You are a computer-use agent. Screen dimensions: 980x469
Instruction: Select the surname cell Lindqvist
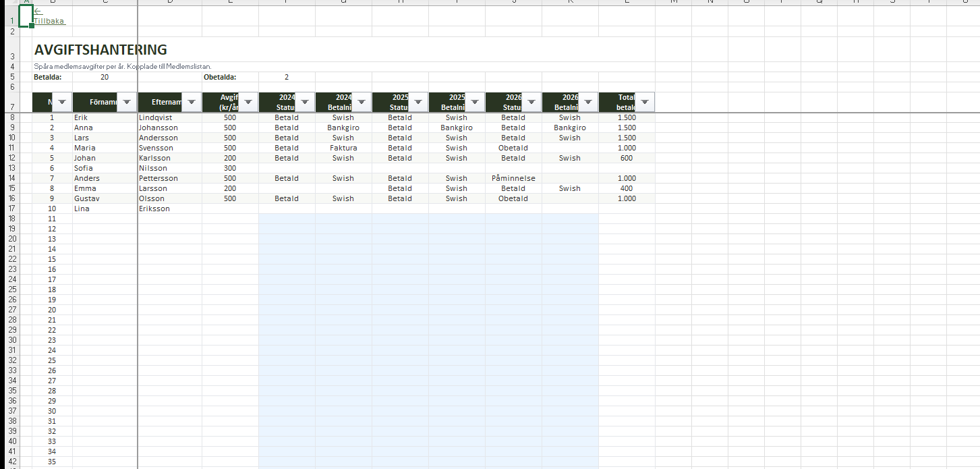click(x=156, y=117)
